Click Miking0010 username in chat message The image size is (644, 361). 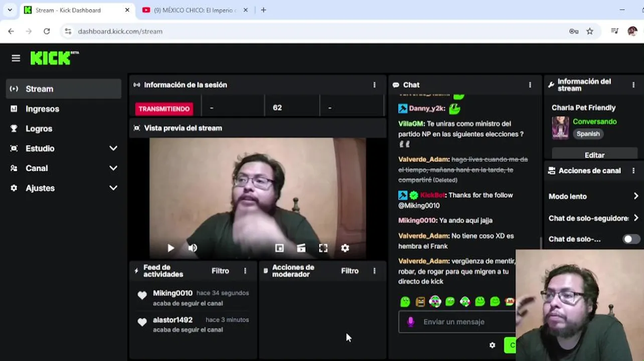pyautogui.click(x=417, y=220)
